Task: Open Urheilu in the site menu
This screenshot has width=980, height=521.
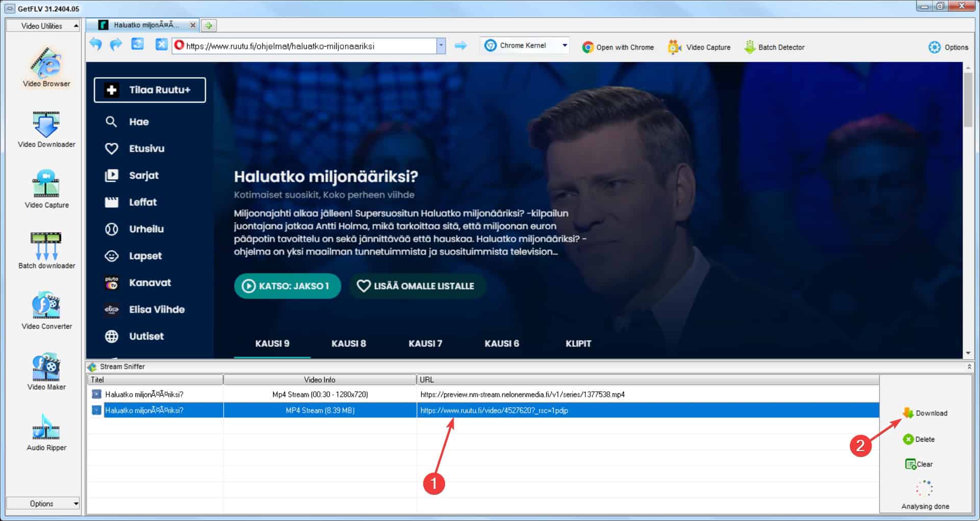Action: click(x=134, y=229)
